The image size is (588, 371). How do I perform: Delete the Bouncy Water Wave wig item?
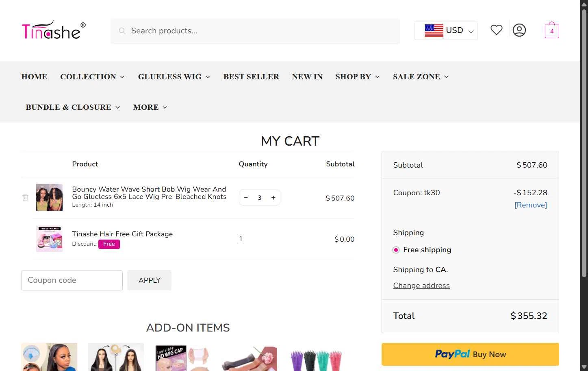(x=25, y=197)
